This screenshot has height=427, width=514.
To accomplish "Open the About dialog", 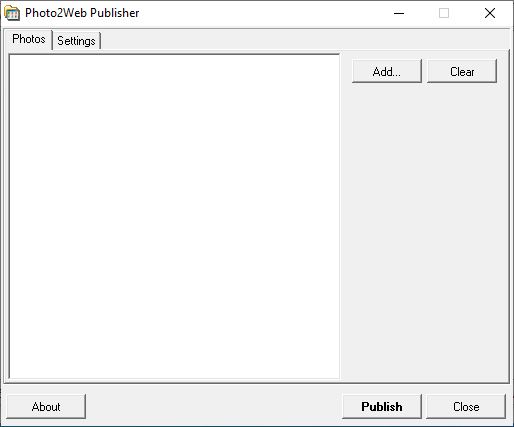I will coord(46,406).
